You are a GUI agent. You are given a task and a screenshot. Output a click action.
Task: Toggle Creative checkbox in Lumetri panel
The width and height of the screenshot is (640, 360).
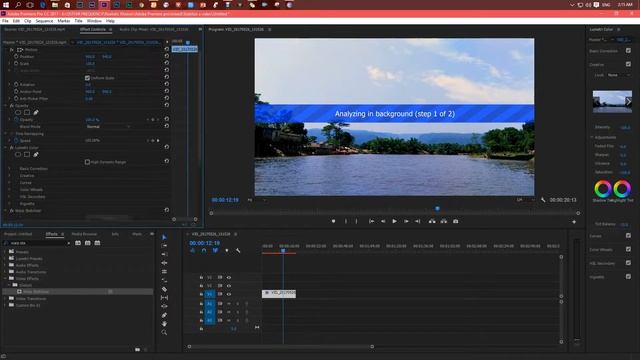tap(628, 64)
